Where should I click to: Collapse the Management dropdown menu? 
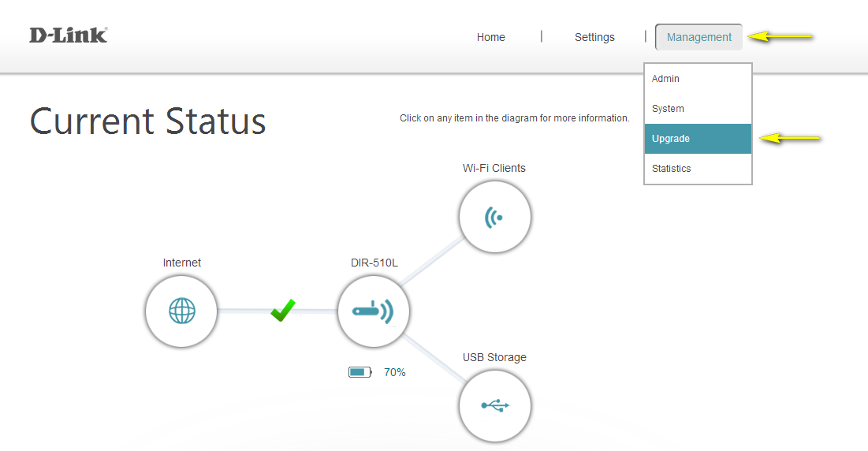point(698,37)
